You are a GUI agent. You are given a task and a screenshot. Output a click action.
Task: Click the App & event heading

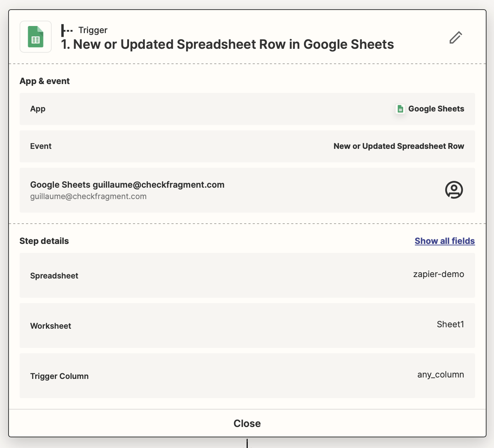pyautogui.click(x=45, y=81)
